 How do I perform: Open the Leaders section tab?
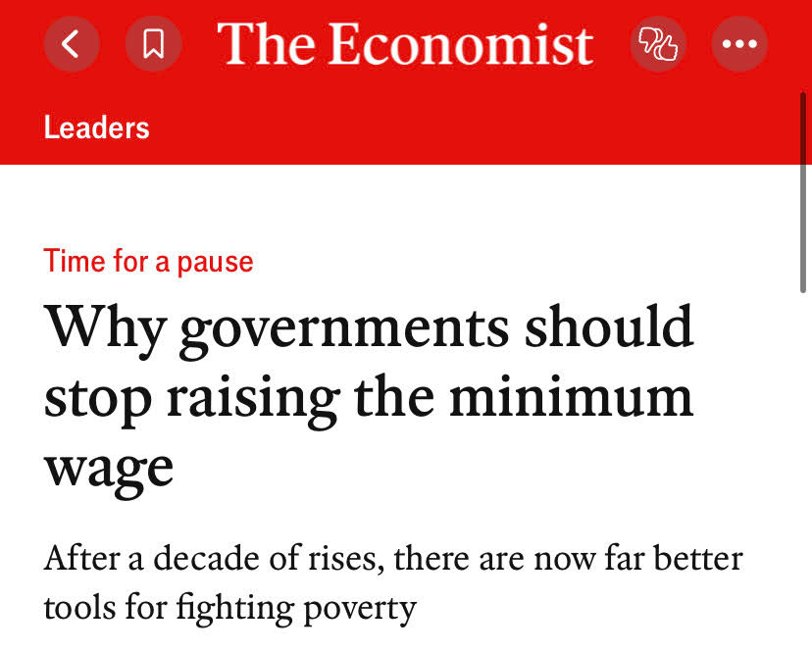click(x=96, y=127)
